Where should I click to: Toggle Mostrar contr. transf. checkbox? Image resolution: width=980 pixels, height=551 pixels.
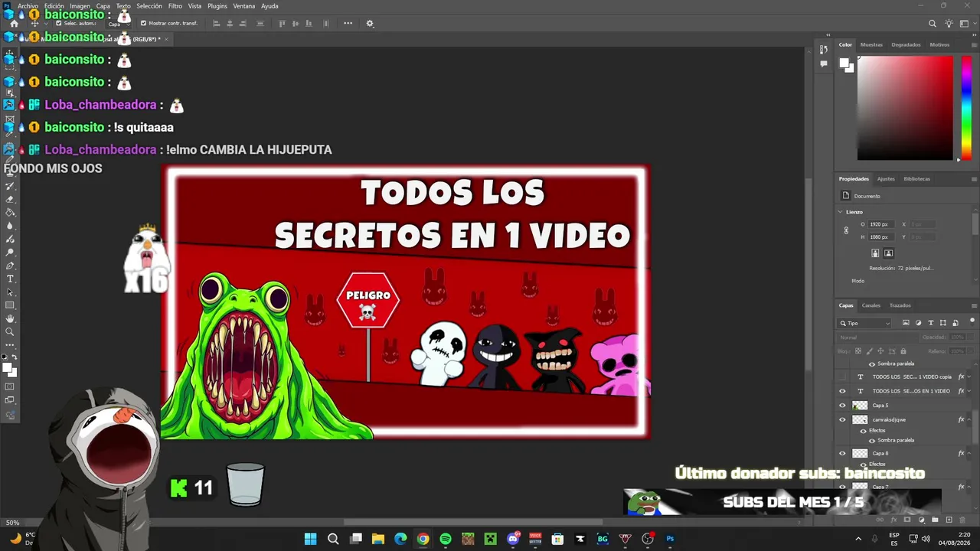click(x=143, y=24)
